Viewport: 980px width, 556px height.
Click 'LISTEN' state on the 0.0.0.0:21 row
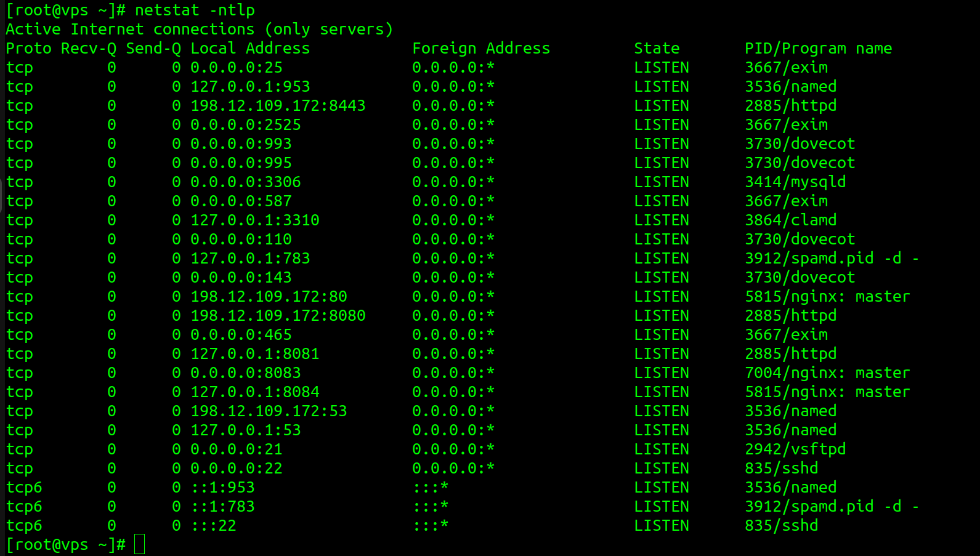662,449
